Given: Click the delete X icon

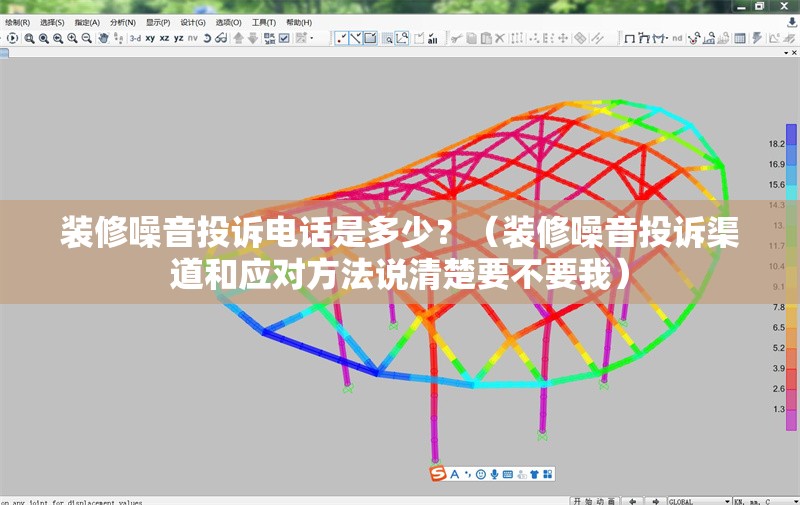Looking at the screenshot, I should pos(500,38).
